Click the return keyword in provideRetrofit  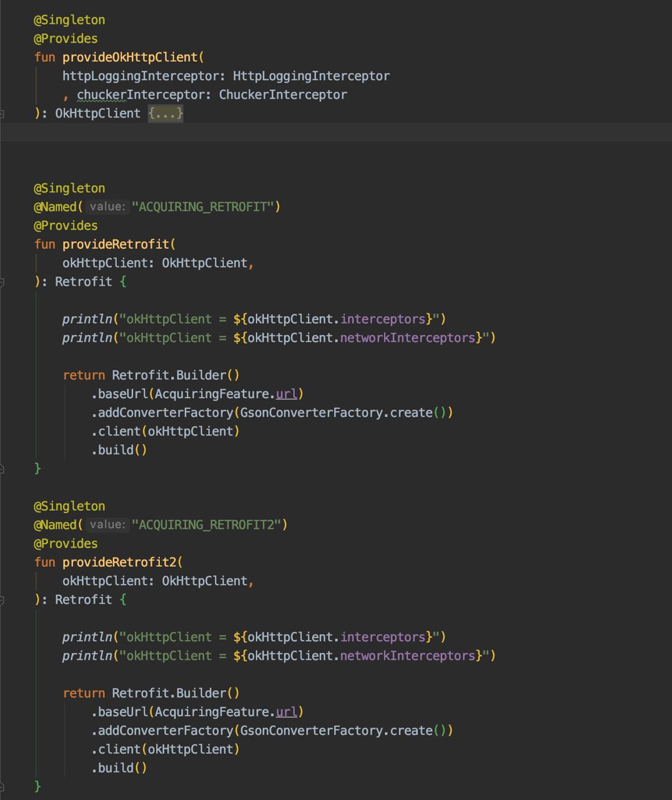[84, 375]
